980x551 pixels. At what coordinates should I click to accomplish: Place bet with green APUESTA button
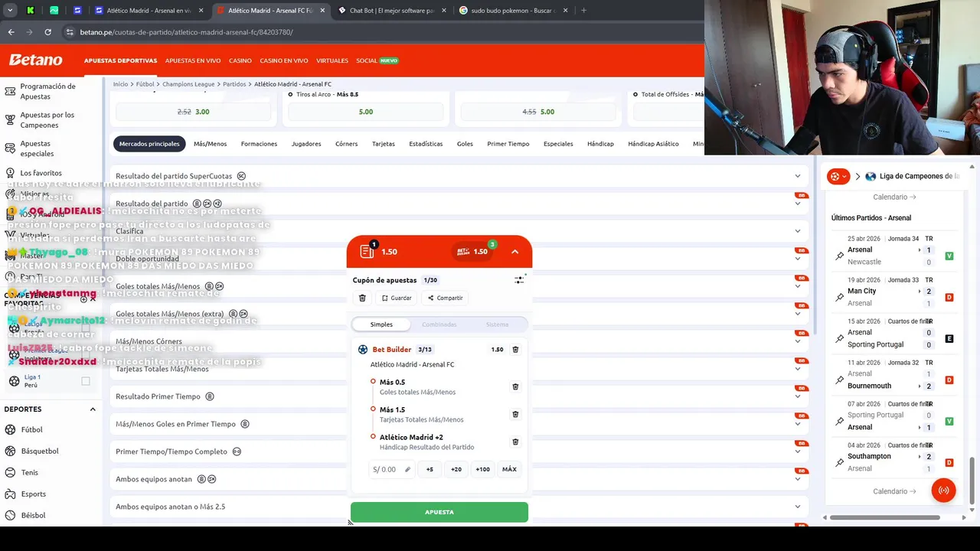(439, 512)
